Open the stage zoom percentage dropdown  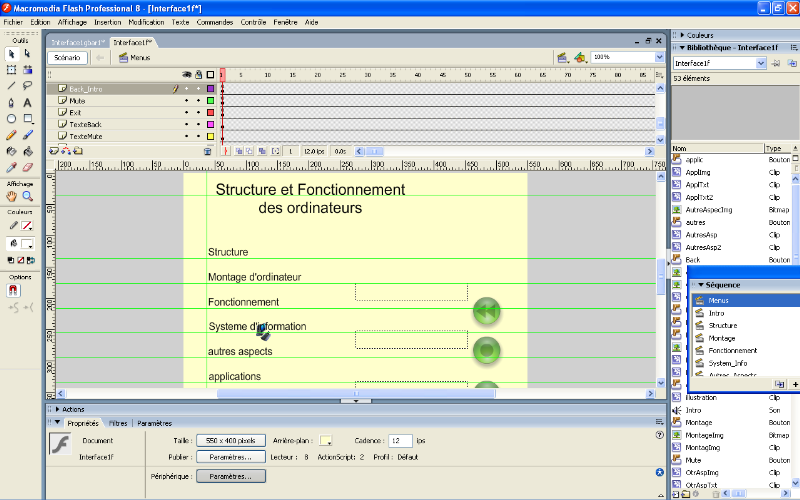(659, 58)
